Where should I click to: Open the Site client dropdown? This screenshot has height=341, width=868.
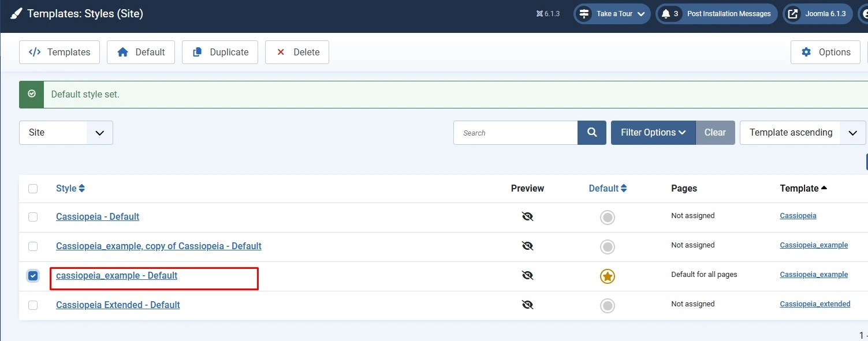66,133
